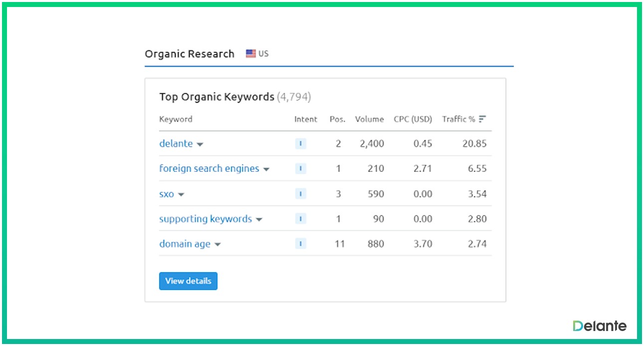Open the sxo keyword link

pyautogui.click(x=167, y=194)
